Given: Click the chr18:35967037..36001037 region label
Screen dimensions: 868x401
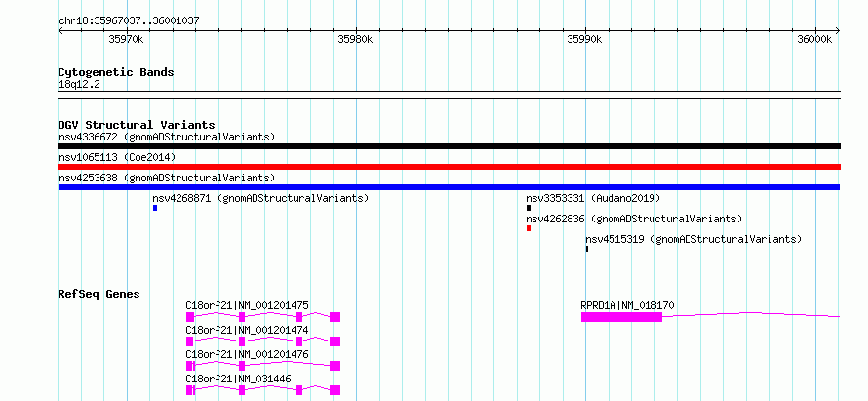Looking at the screenshot, I should point(129,20).
